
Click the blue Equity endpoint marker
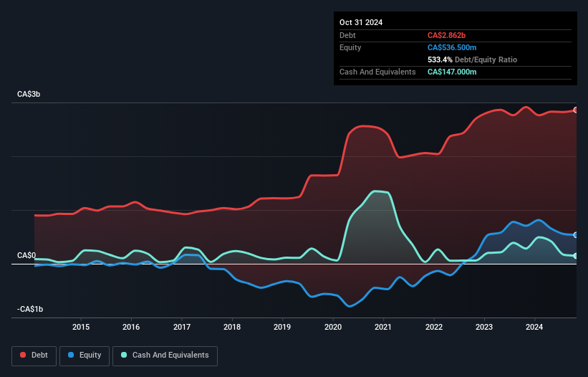pos(576,235)
